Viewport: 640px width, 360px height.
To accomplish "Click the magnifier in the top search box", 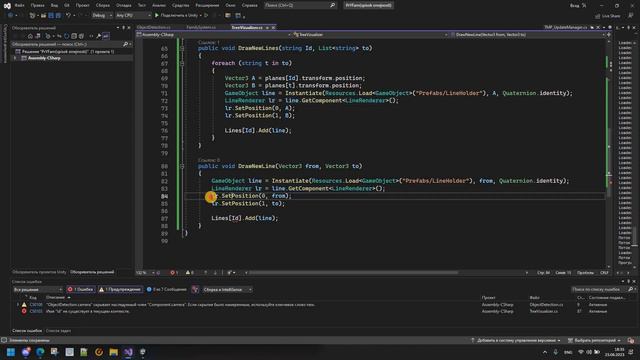I will point(332,5).
